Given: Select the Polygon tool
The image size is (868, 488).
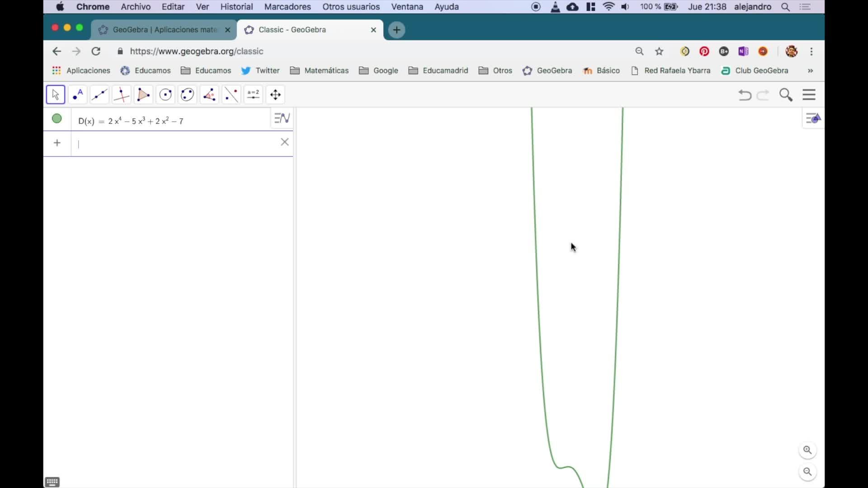Looking at the screenshot, I should point(143,95).
